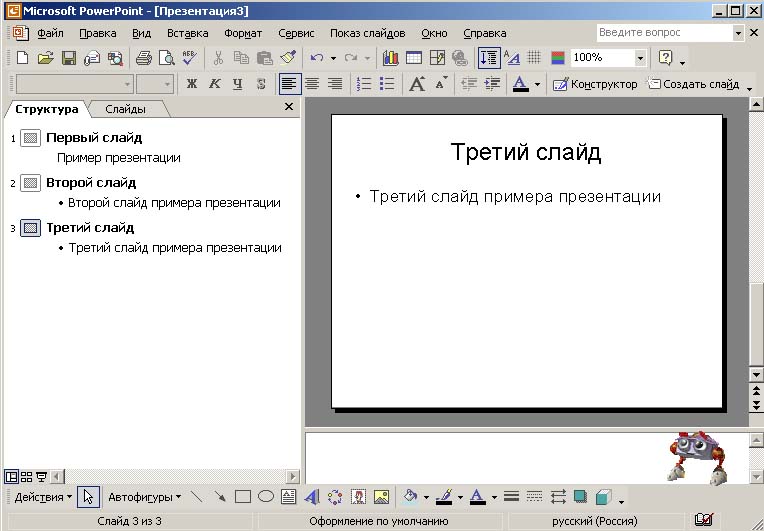Switch to the Слайды tab

(x=125, y=109)
